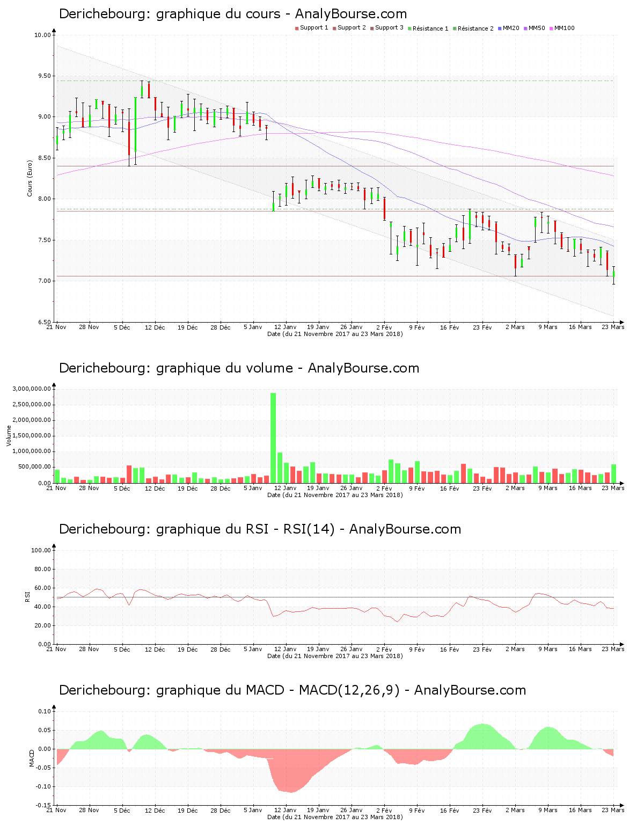The width and height of the screenshot is (644, 832).
Task: Click '0.10' on the MACD axis
Action: click(x=45, y=711)
